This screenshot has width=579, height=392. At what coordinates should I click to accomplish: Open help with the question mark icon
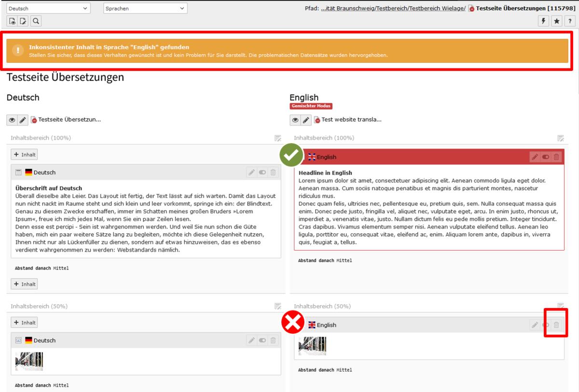click(569, 21)
